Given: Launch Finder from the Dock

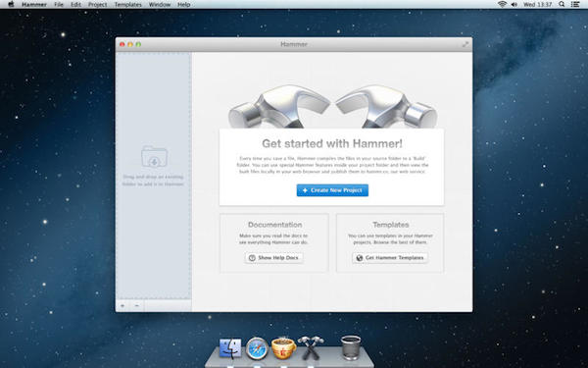Looking at the screenshot, I should pos(230,348).
